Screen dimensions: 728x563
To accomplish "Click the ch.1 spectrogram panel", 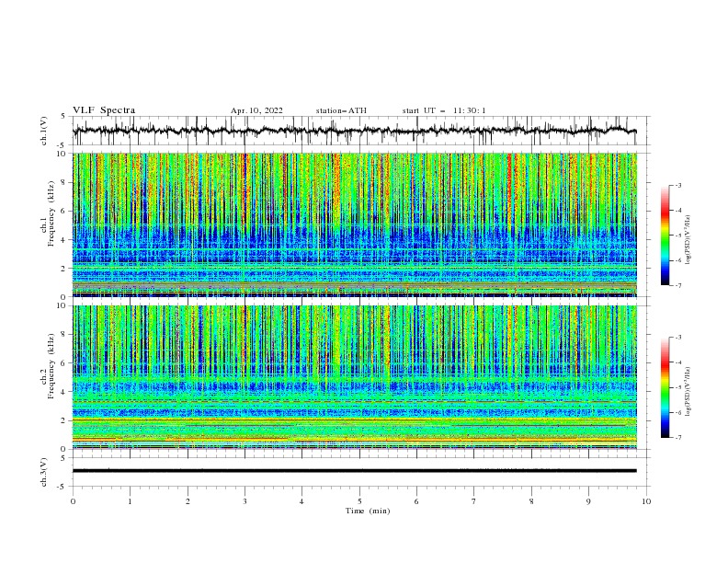I will pyautogui.click(x=355, y=224).
